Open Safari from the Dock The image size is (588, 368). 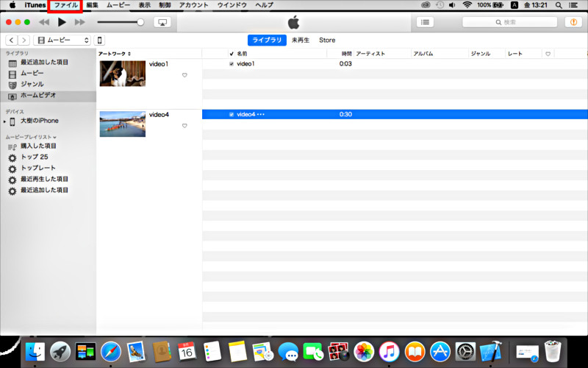click(111, 352)
